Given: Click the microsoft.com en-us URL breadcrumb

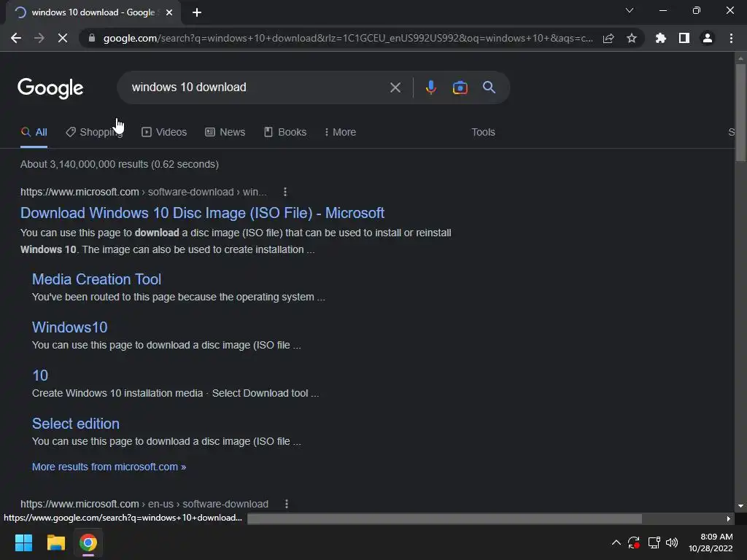Looking at the screenshot, I should point(144,504).
